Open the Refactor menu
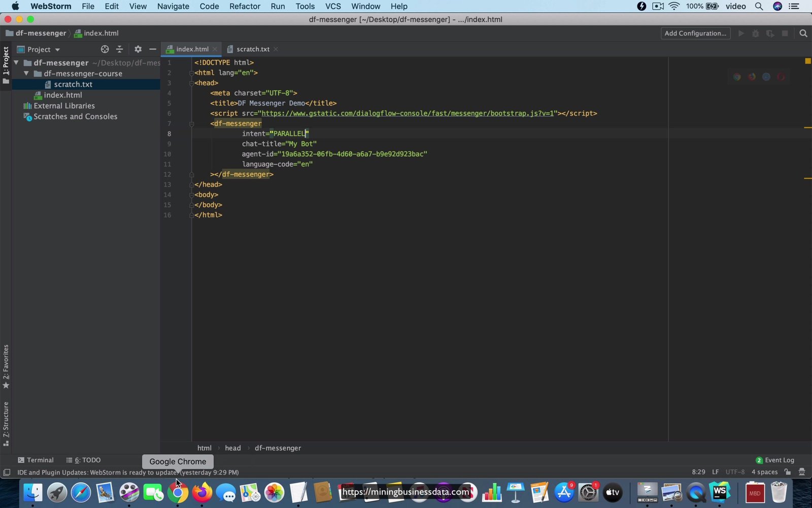Viewport: 812px width, 508px height. (245, 6)
